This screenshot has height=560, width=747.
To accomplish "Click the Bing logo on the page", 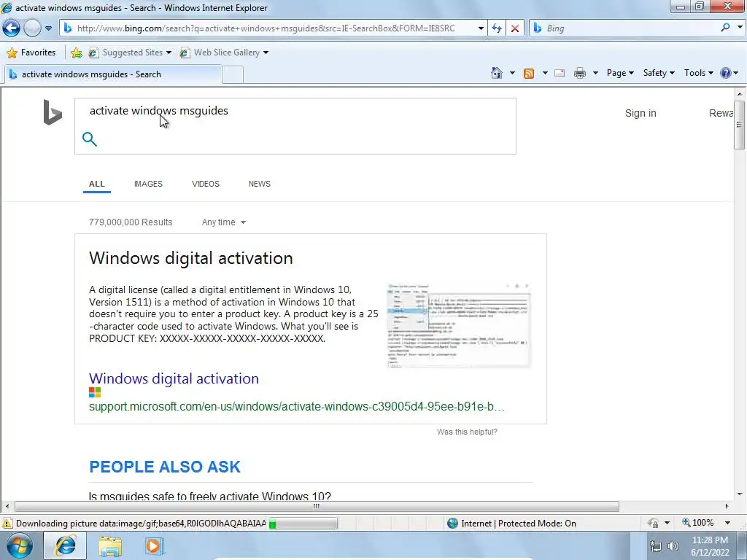I will [x=53, y=112].
